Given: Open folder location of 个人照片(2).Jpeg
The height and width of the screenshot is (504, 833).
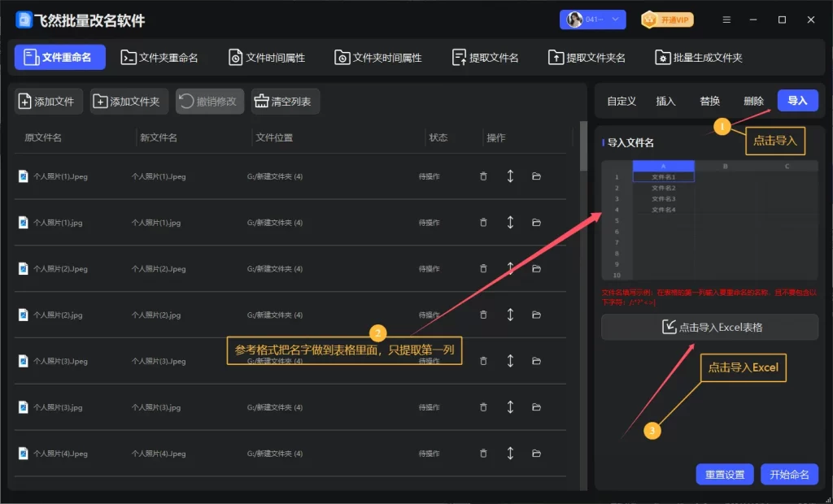Looking at the screenshot, I should pyautogui.click(x=536, y=269).
